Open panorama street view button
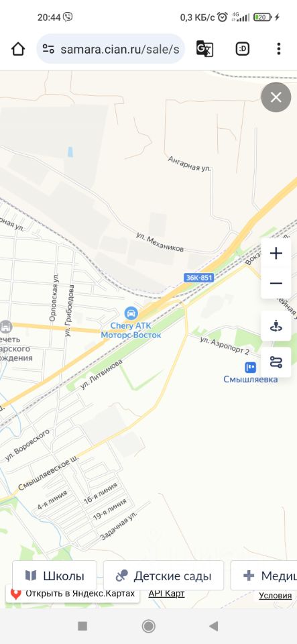 click(276, 326)
